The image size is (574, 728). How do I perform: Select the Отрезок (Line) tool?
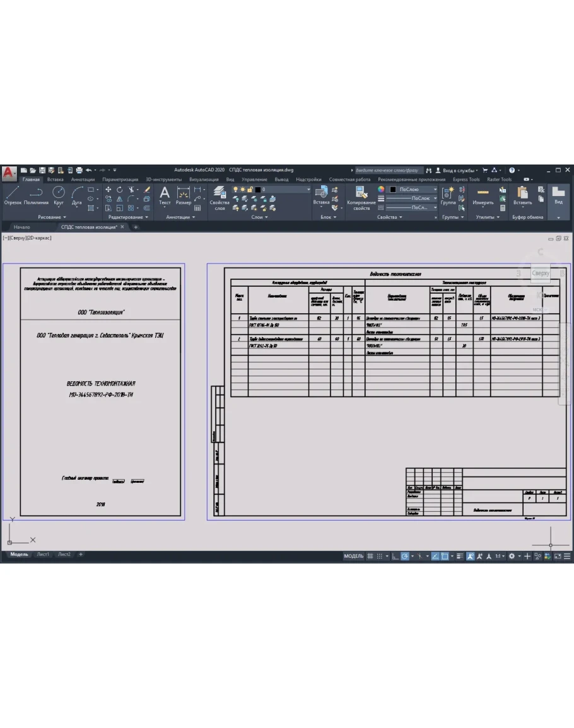pos(13,195)
